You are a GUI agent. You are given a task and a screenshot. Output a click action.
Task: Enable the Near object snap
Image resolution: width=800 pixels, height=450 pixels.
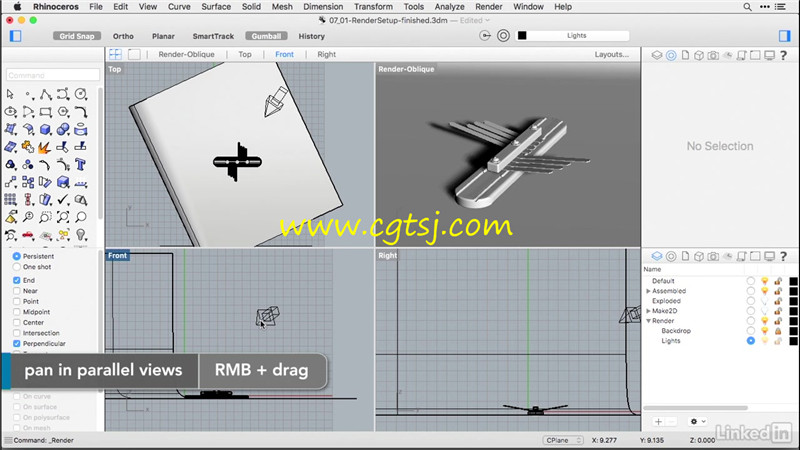pos(17,291)
